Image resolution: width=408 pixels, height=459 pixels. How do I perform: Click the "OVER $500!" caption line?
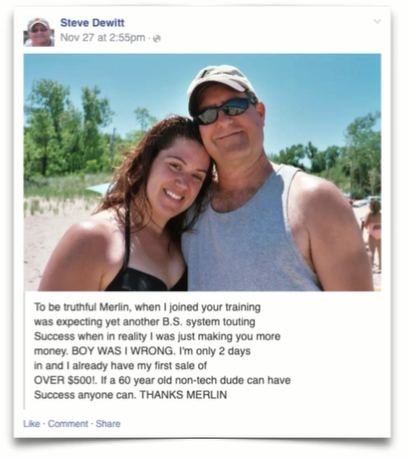pyautogui.click(x=162, y=380)
